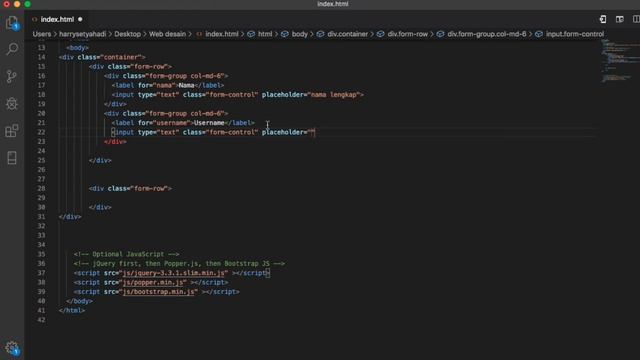Screen dimensions: 640x360
Task: Click the Users breadcrumb segment
Action: (42, 34)
